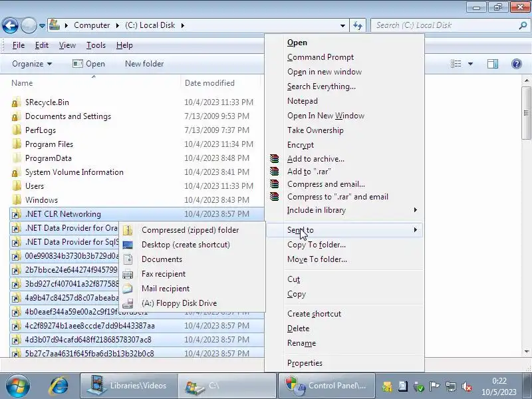Launch Internet Explorer from the taskbar
Screen dimensions: 532x399
[x=59, y=386]
